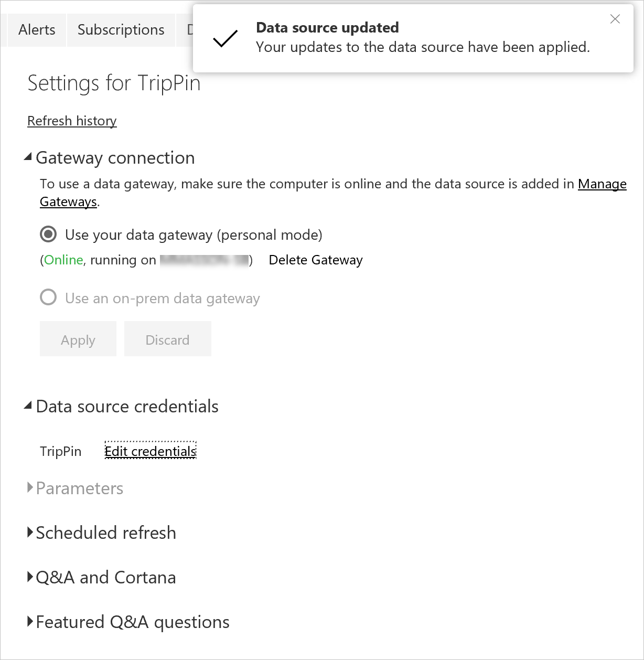The width and height of the screenshot is (644, 660).
Task: Open the Manage Gateways link
Action: pyautogui.click(x=602, y=184)
